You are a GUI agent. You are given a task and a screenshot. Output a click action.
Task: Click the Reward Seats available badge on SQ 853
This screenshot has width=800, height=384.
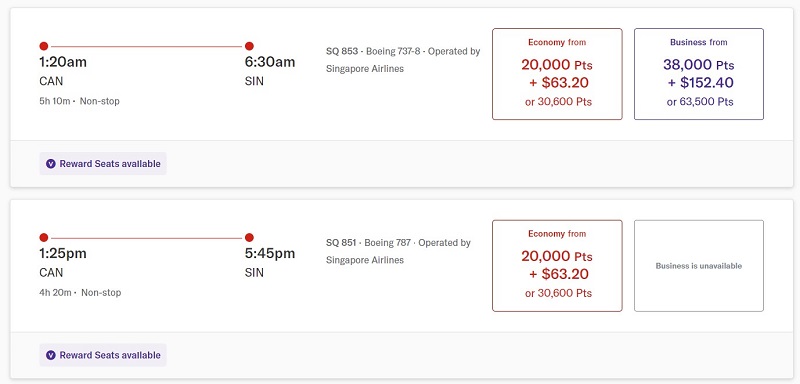103,164
